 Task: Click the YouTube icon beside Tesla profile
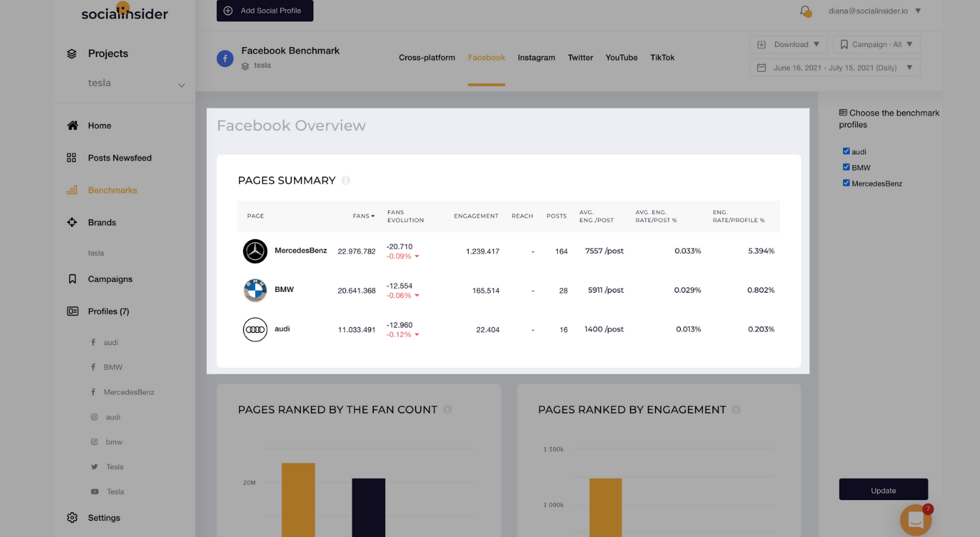(x=95, y=491)
